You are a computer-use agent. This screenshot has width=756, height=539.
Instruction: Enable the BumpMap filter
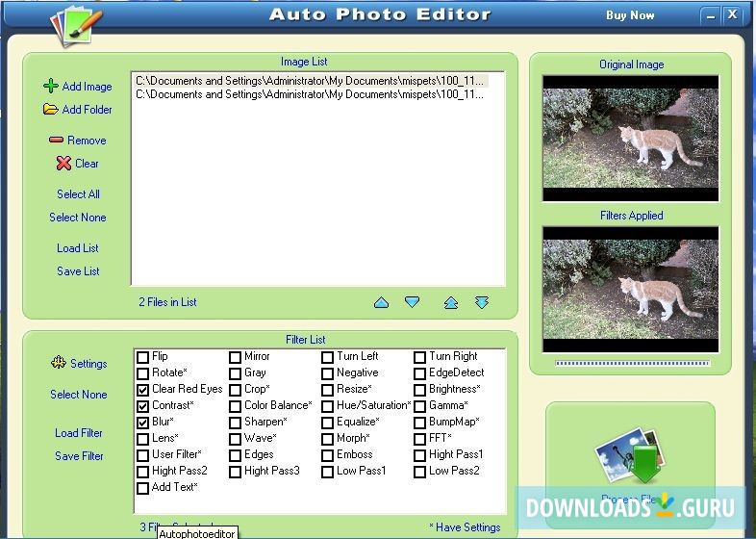coord(420,423)
